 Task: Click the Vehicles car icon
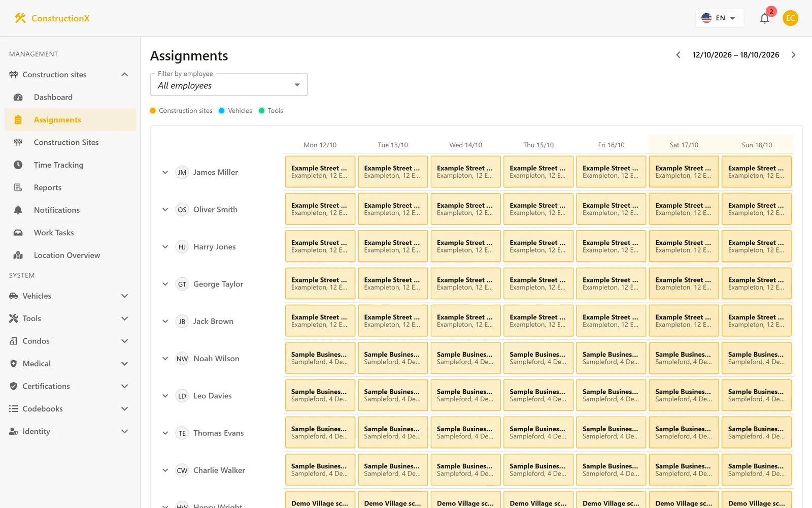(14, 296)
